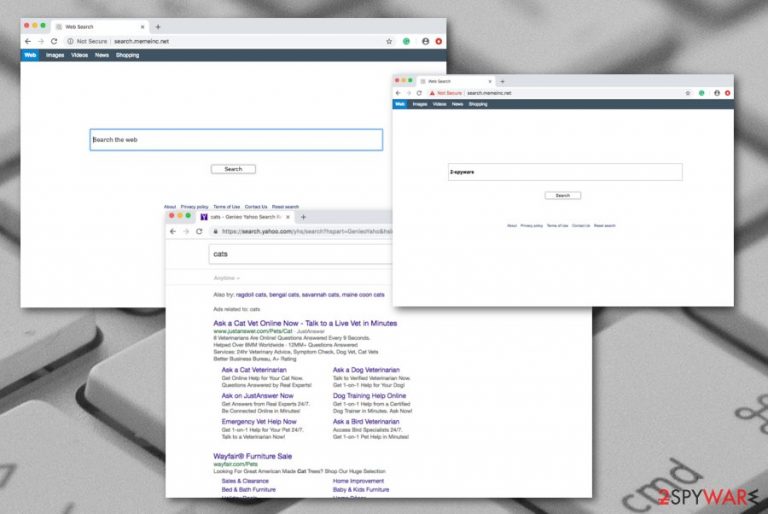Select the Shopping tab in the right window
This screenshot has width=768, height=514.
[478, 104]
